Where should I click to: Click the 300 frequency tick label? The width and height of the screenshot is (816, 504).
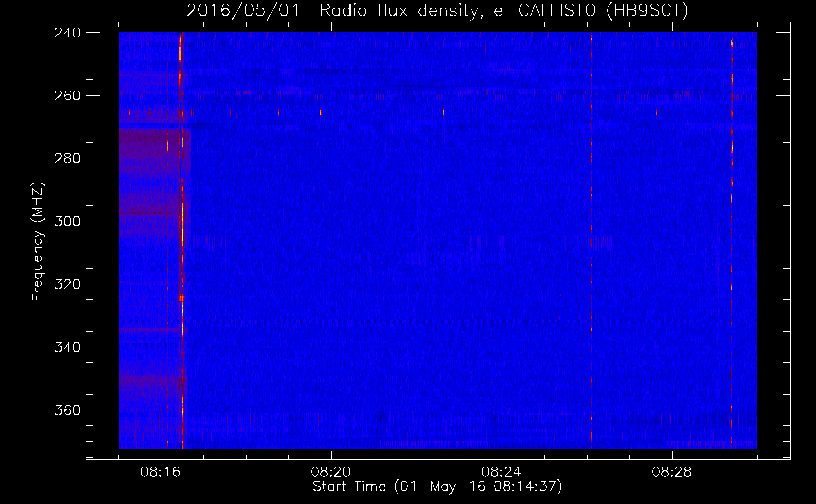[x=68, y=221]
